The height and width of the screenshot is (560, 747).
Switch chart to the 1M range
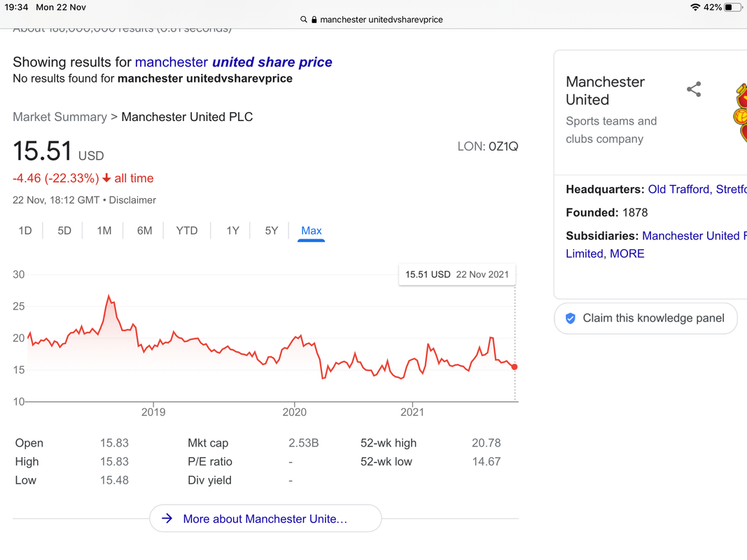[104, 231]
